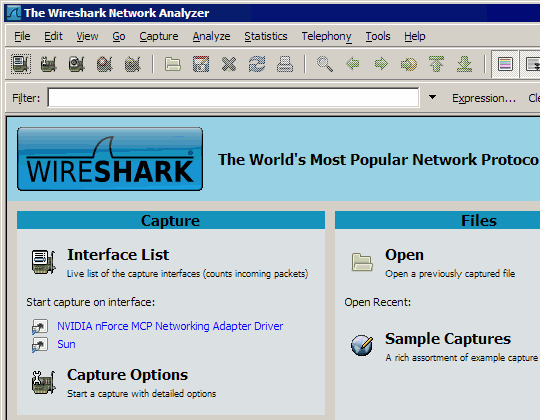Start capture on Sun interface link
Screen dimensions: 540x420
pos(66,344)
